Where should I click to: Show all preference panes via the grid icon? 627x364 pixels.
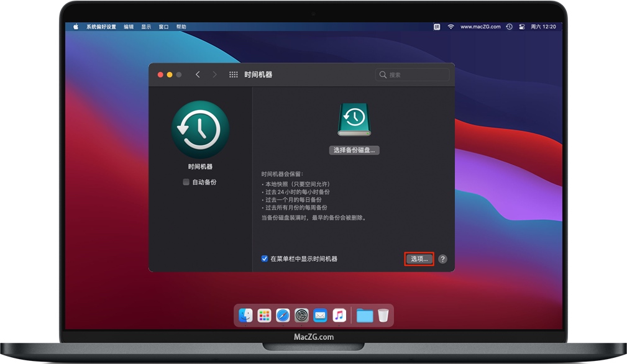tap(233, 74)
